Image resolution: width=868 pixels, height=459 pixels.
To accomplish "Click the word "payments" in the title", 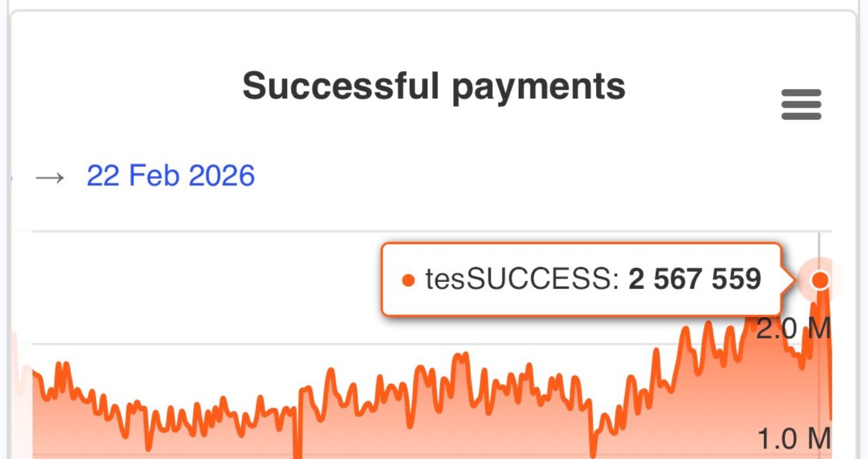I will pos(538,87).
